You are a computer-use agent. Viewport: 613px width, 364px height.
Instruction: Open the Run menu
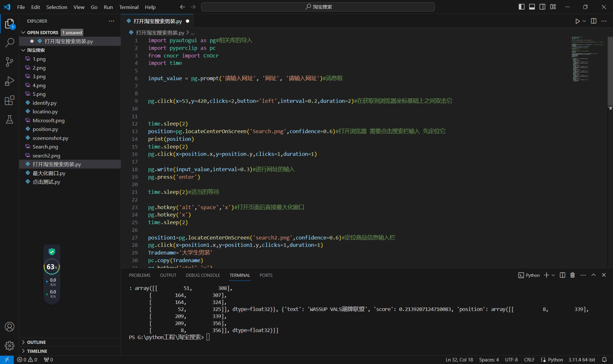coord(108,7)
